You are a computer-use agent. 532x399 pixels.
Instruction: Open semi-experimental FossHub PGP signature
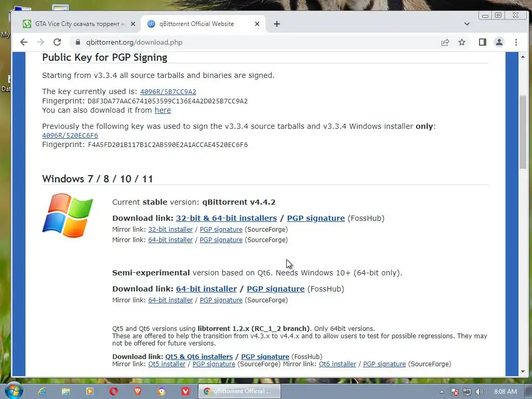275,289
